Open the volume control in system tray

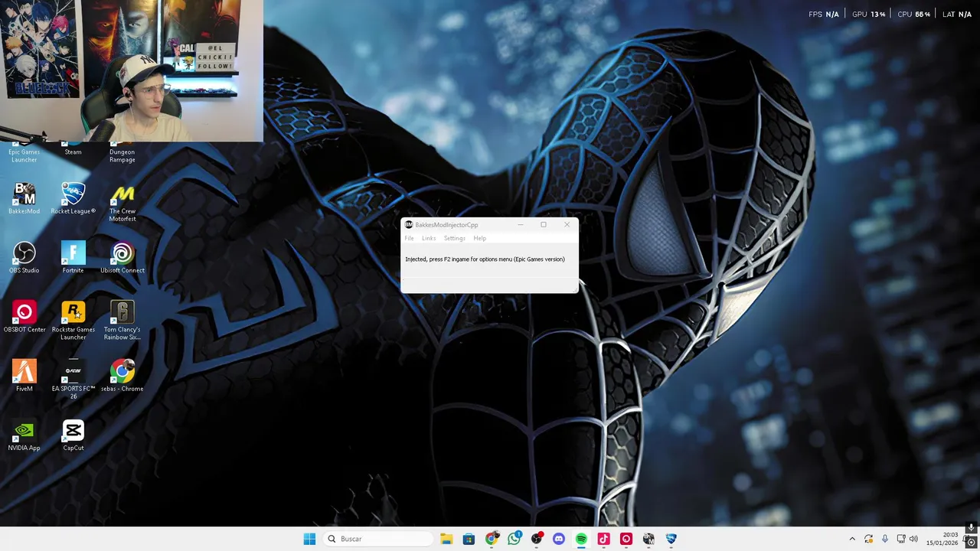click(913, 540)
